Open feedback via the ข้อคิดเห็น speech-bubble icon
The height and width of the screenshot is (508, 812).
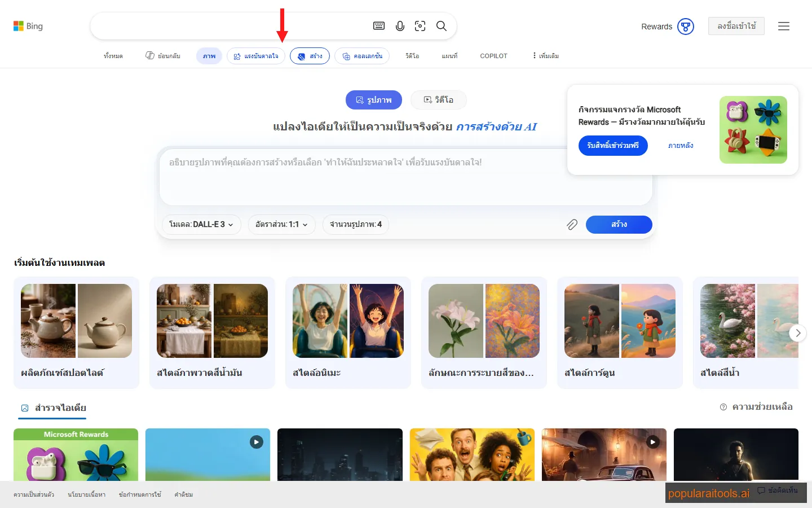762,491
